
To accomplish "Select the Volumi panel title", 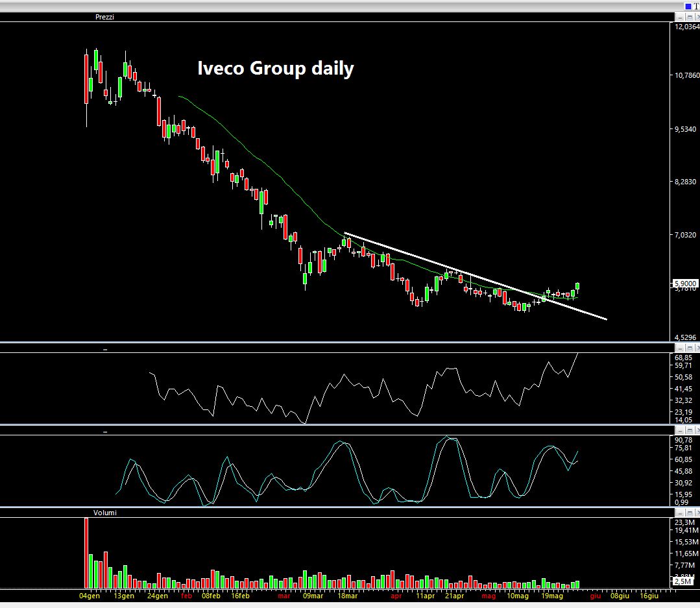I will coord(105,513).
